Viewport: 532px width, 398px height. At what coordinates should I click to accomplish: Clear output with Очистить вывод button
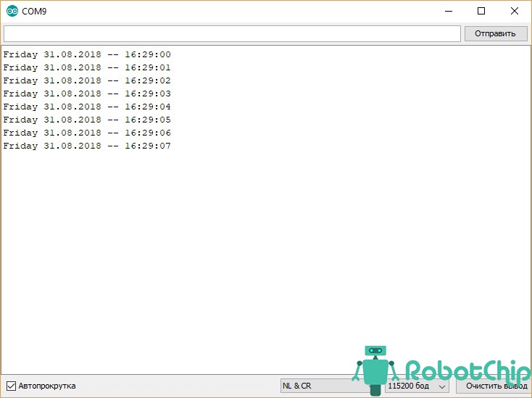(495, 386)
